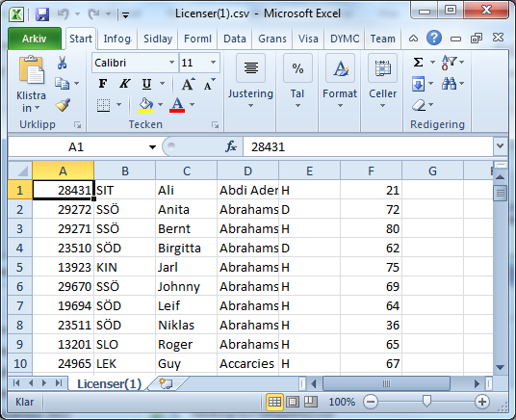Viewport: 516px width, 420px height.
Task: Click the zoom slider handle
Action: [426, 402]
